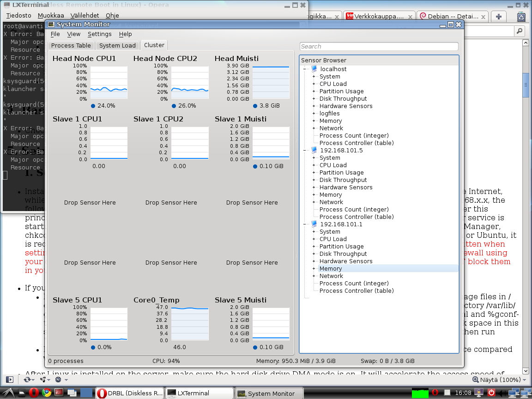Viewport: 532px width, 399px height.
Task: Open the Settings menu in System Monitor
Action: coord(99,34)
